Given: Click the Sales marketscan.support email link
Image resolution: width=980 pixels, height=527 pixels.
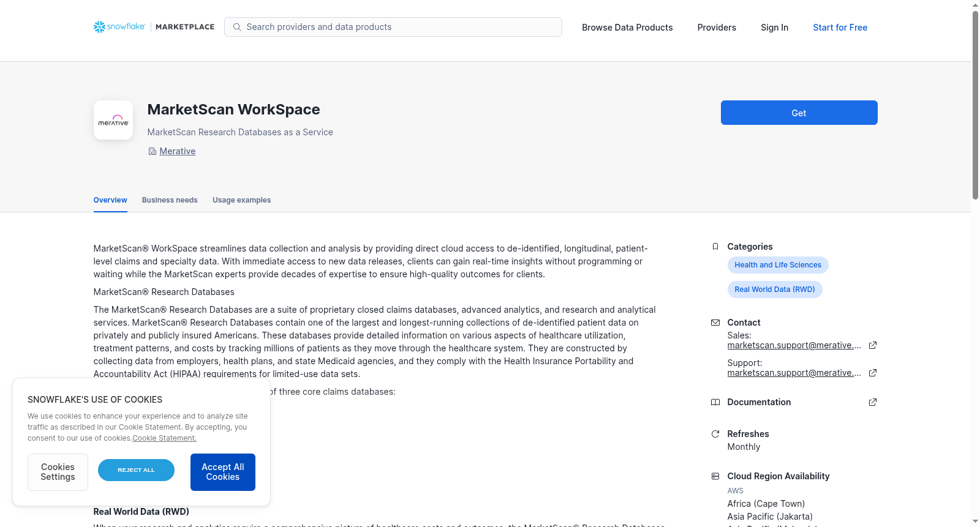Looking at the screenshot, I should (794, 345).
